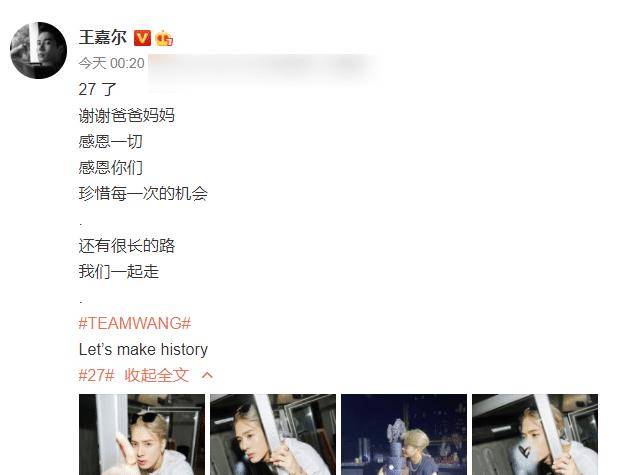Click the 谢谢爸爸妈妈 text line
The image size is (632, 475).
tap(127, 116)
